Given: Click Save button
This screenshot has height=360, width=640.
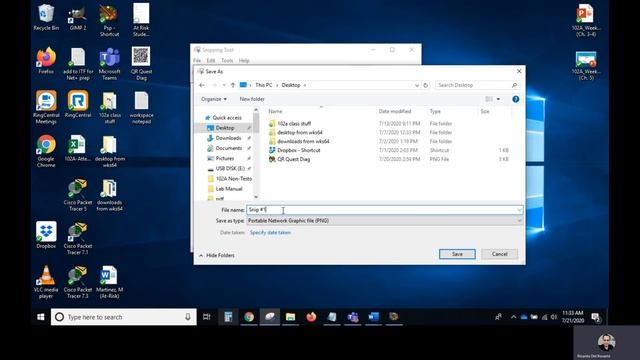Looking at the screenshot, I should point(457,254).
